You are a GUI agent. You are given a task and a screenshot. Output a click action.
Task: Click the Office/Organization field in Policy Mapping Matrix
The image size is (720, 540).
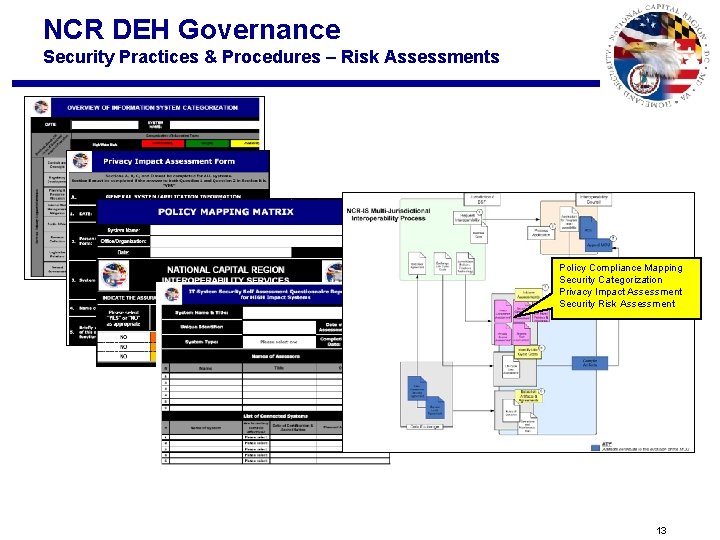(247, 241)
